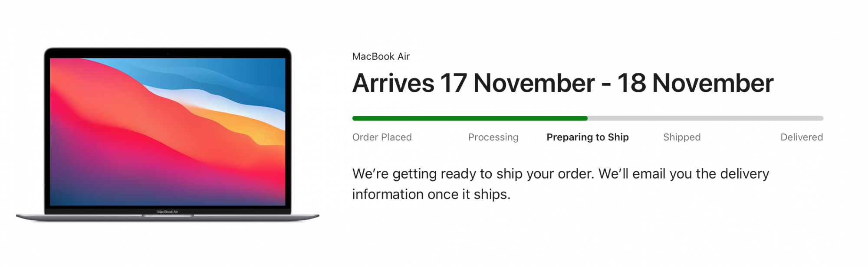Select the Preparing to Ship stage label
The width and height of the screenshot is (868, 267).
[587, 137]
